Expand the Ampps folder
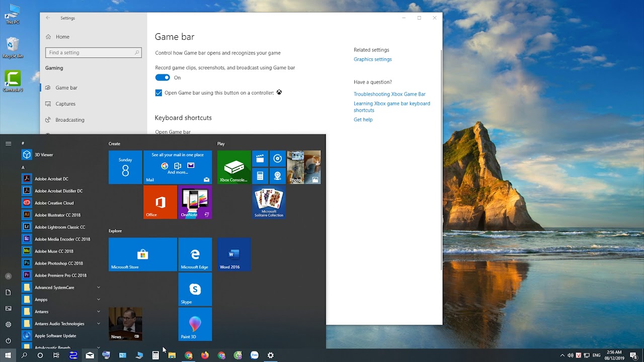The image size is (644, 362). point(61,300)
